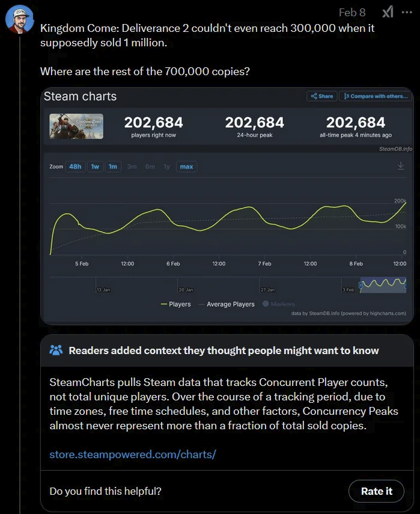Click the Feb 8 post date
This screenshot has height=514, width=420.
coord(352,13)
